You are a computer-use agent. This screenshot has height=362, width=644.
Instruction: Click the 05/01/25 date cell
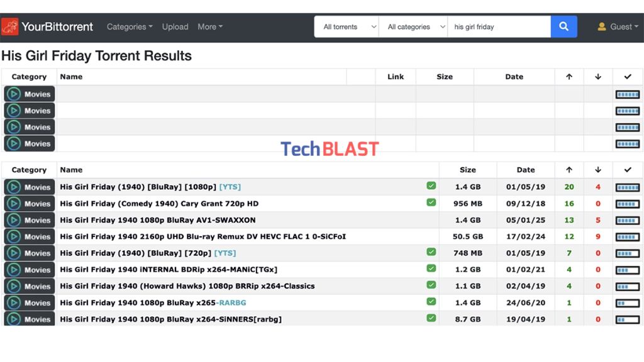(526, 220)
